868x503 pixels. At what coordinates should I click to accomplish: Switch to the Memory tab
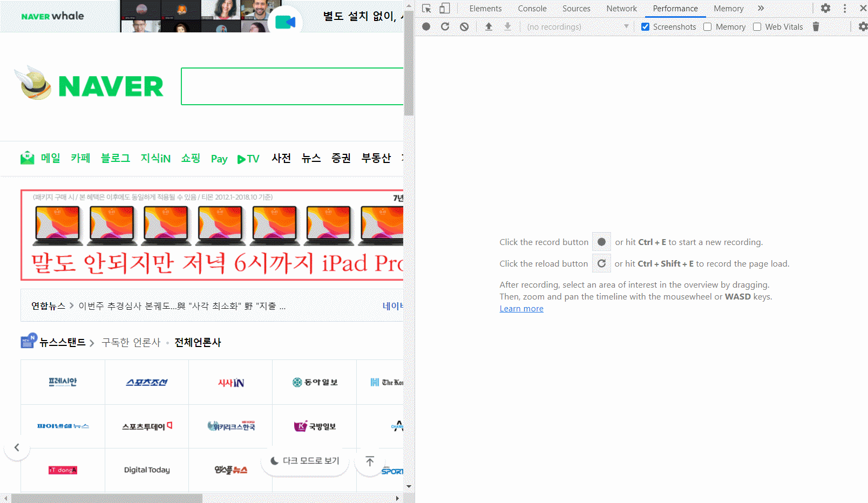click(728, 9)
